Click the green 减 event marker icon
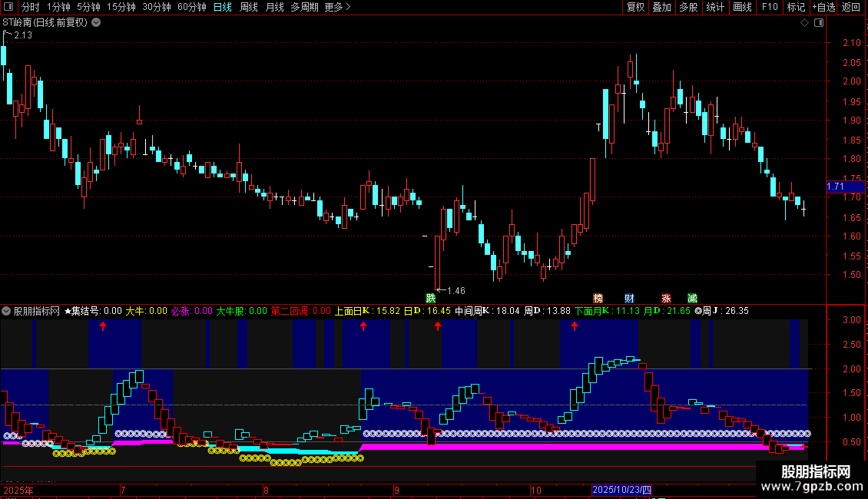This screenshot has height=499, width=868. tap(692, 298)
